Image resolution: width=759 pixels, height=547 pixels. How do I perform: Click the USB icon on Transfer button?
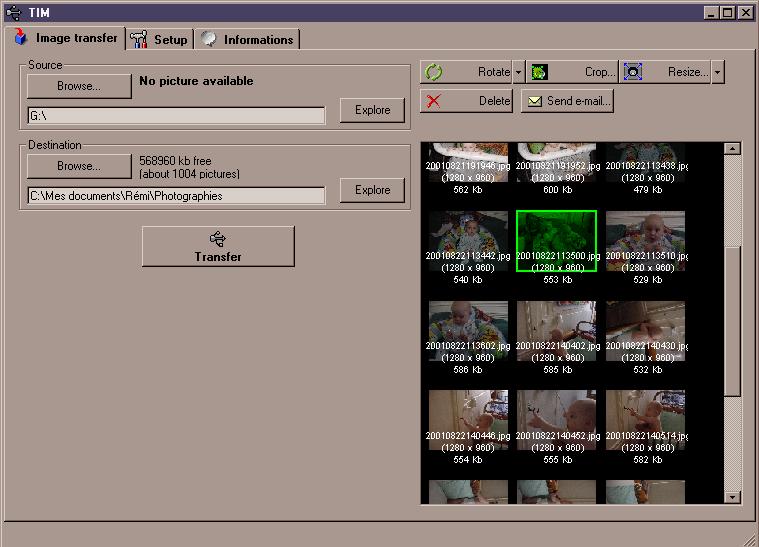(217, 239)
